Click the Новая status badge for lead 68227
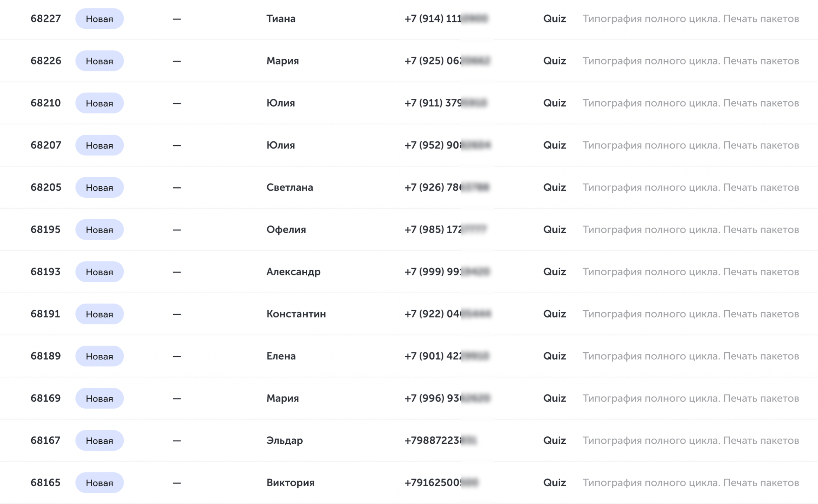 click(100, 19)
